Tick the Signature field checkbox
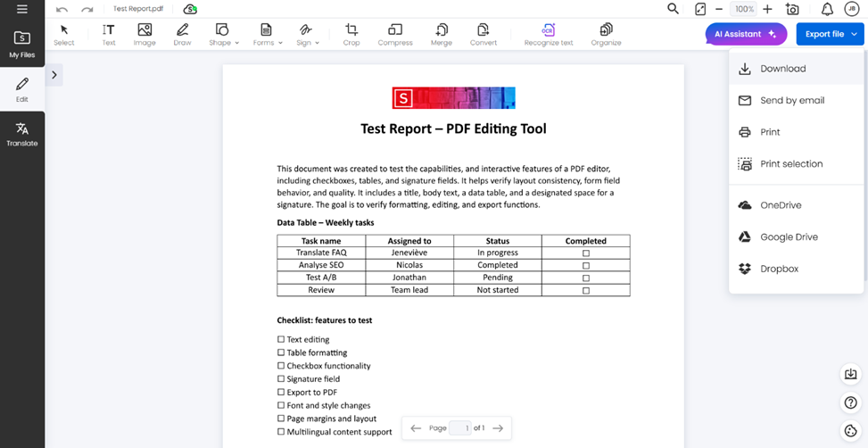This screenshot has height=448, width=868. pyautogui.click(x=281, y=378)
